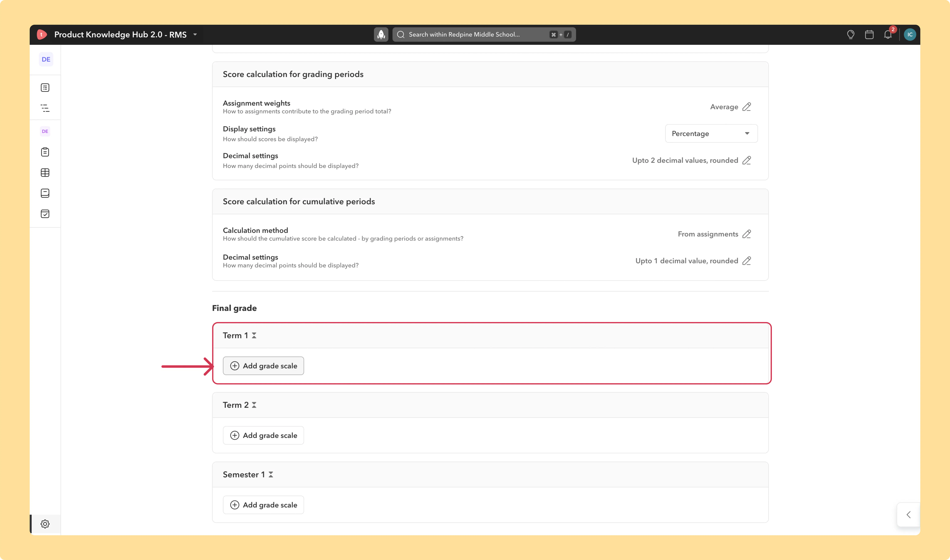
Task: Add a grade scale for Term 2
Action: (x=263, y=435)
